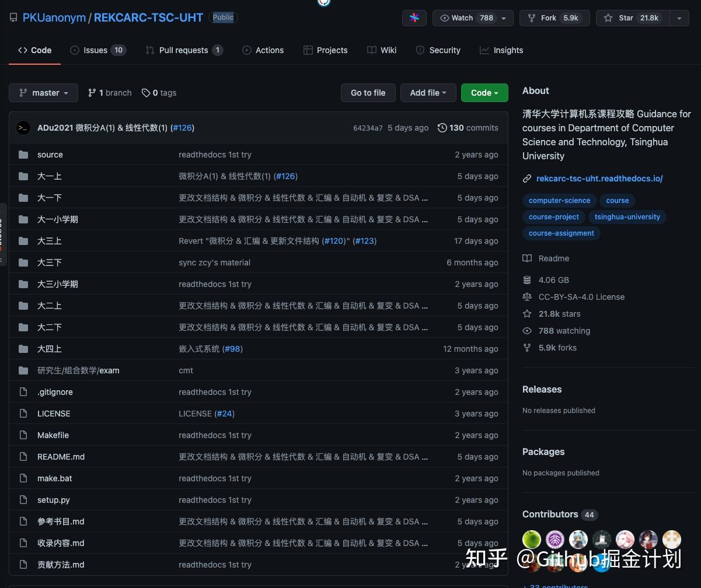Click the branch icon next to master
Viewport: 701px width, 588px height.
point(92,93)
